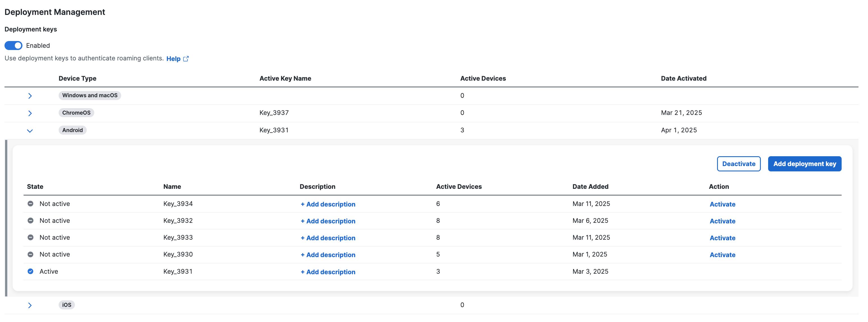Expand the Windows and macOS row
The width and height of the screenshot is (868, 322).
click(30, 96)
